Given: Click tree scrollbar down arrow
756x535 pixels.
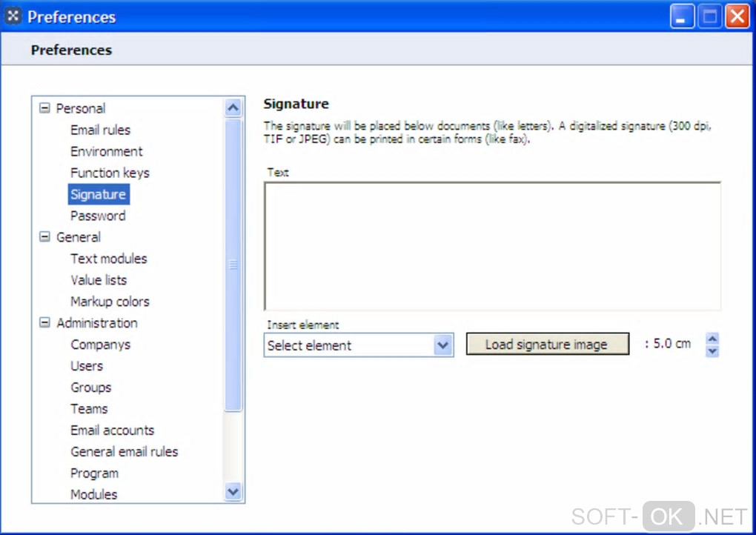Looking at the screenshot, I should (x=233, y=491).
